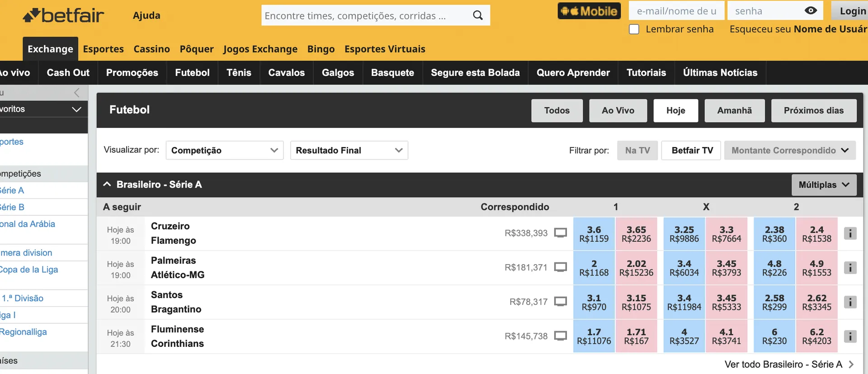This screenshot has width=868, height=374.
Task: Back Cruzeiro at odds 3.6
Action: (x=594, y=234)
